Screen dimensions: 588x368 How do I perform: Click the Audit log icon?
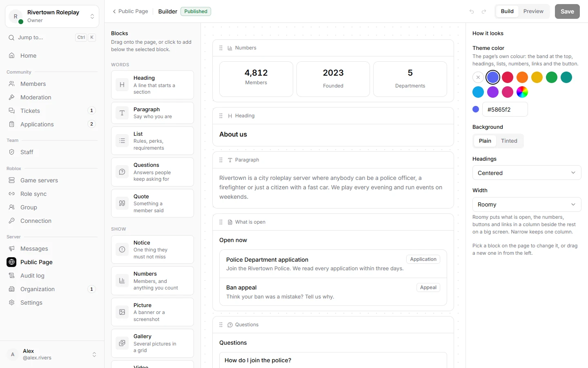point(12,276)
